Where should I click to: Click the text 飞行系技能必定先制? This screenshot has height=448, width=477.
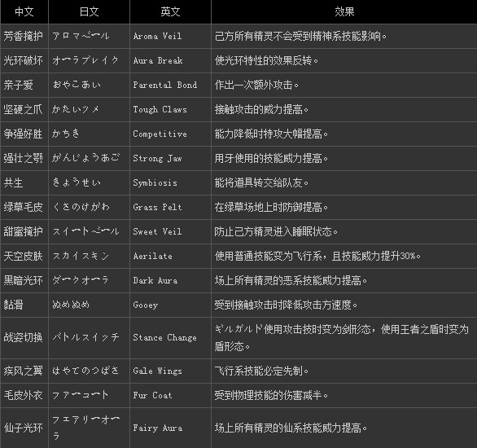[261, 371]
